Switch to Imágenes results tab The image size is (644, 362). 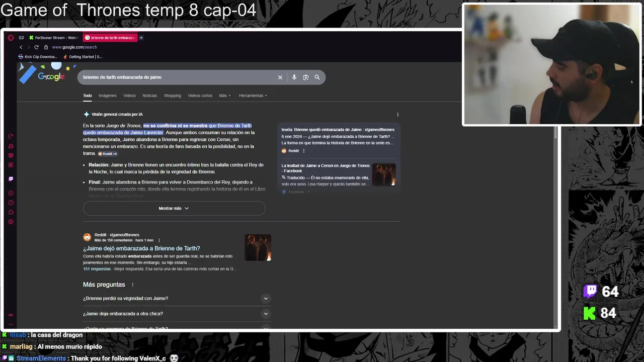click(107, 96)
